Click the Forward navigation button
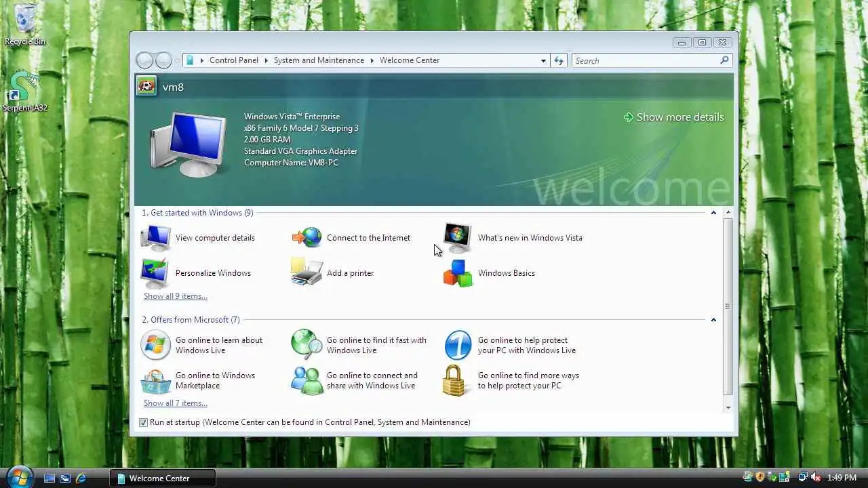Screen dimensions: 868x488 coord(163,60)
